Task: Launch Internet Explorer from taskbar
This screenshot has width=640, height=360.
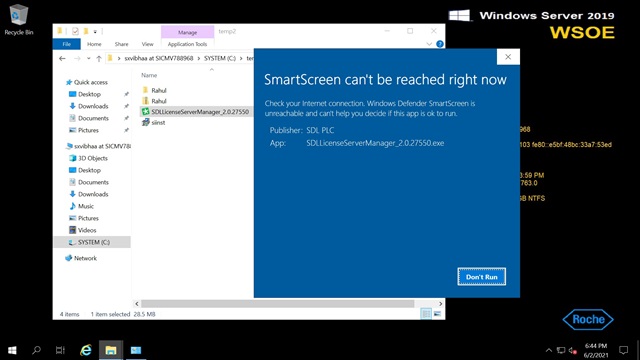Action: [x=86, y=350]
